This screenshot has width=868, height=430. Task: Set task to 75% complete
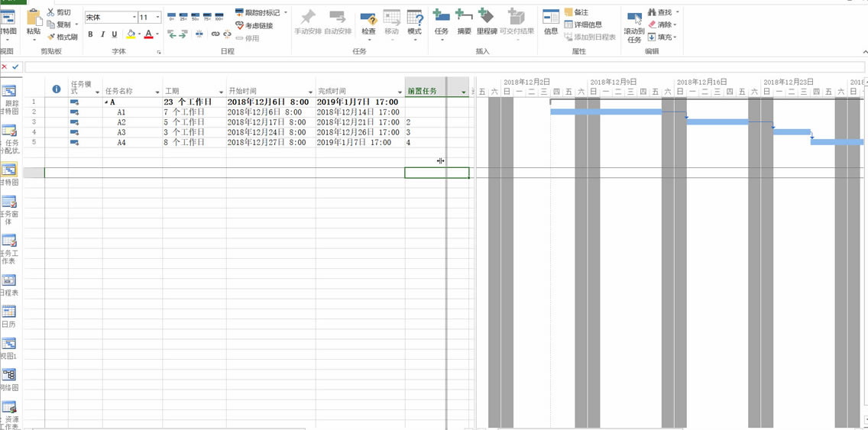point(207,16)
